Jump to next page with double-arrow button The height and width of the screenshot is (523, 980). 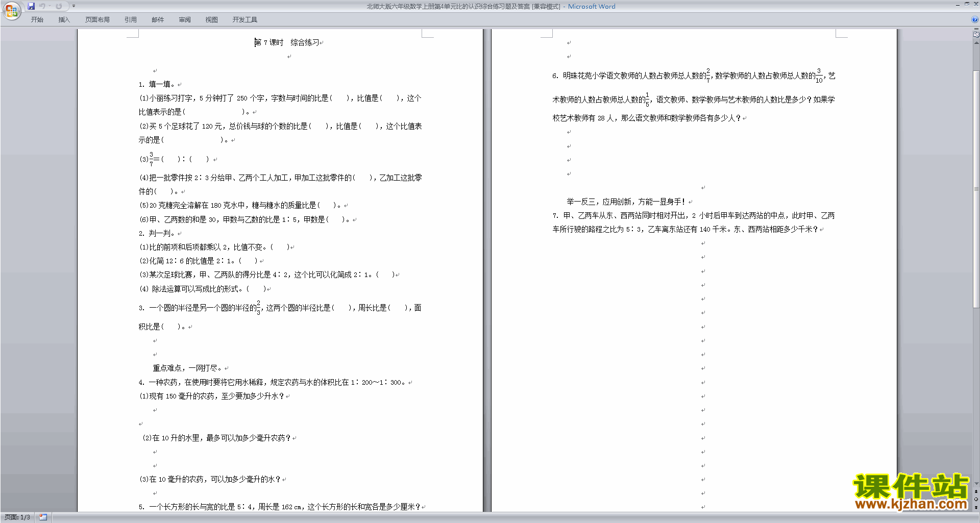(976, 507)
